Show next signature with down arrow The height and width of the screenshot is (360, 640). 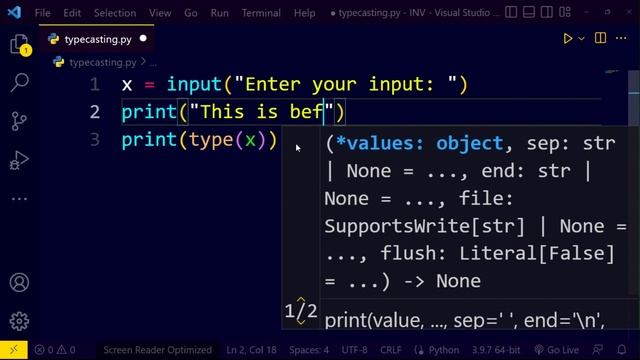(301, 322)
